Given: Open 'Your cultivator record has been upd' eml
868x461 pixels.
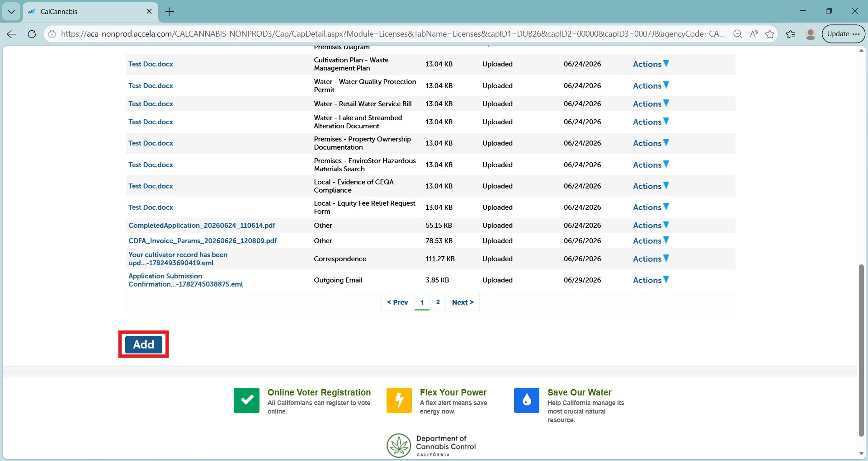Looking at the screenshot, I should click(178, 259).
